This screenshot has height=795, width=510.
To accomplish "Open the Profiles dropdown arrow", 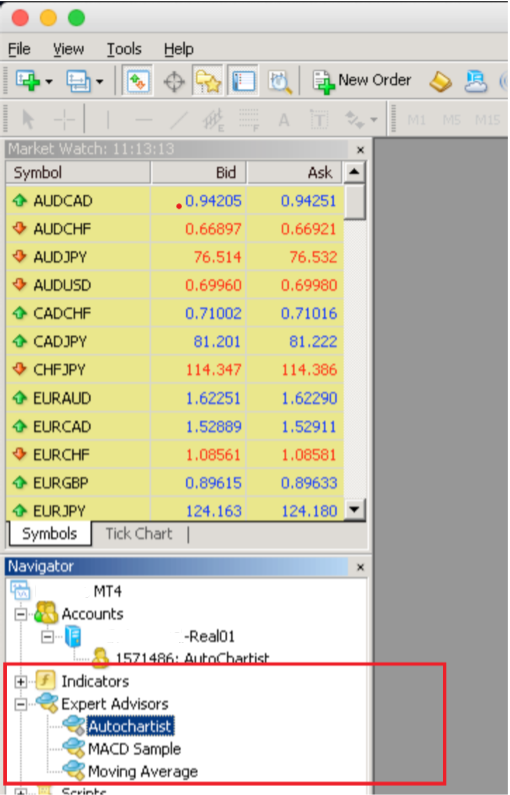I will coord(99,82).
